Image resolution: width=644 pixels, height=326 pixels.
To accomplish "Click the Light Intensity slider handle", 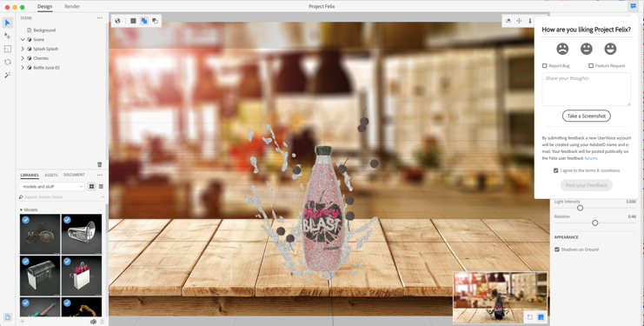I will (x=580, y=208).
